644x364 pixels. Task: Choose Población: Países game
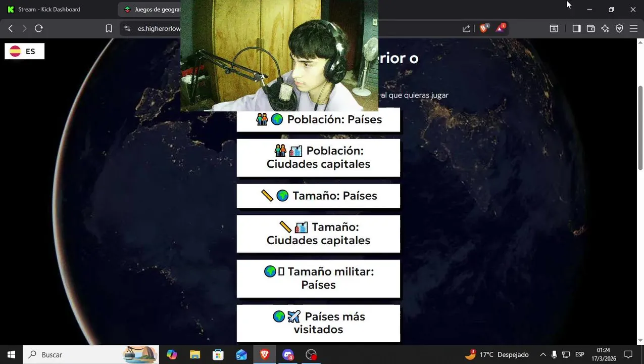click(318, 120)
